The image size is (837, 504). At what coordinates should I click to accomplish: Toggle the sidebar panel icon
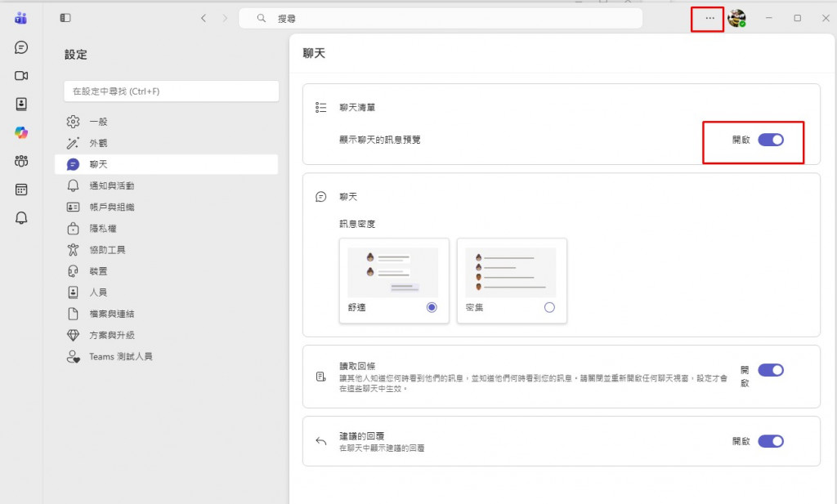(65, 18)
